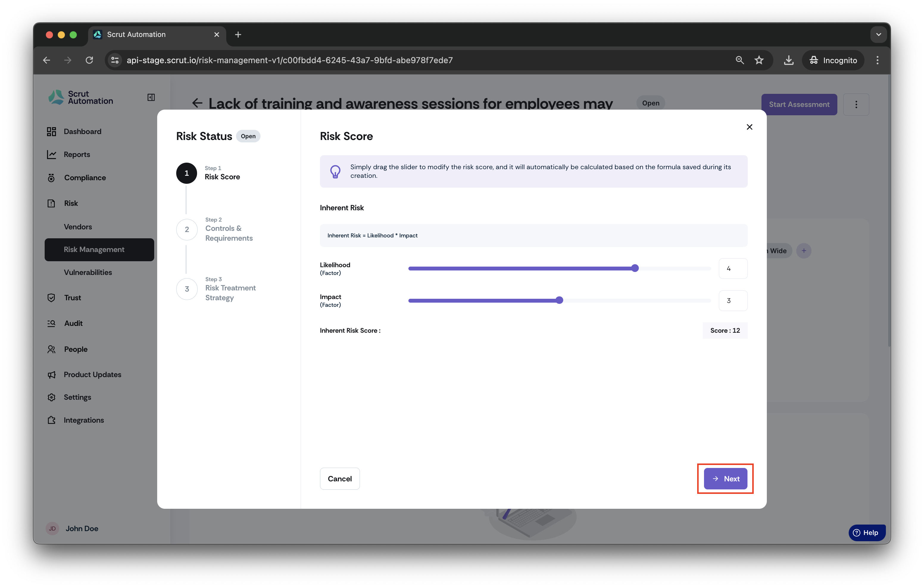Viewport: 924px width, 588px height.
Task: Open the browser zoom magnifier icon
Action: [739, 60]
